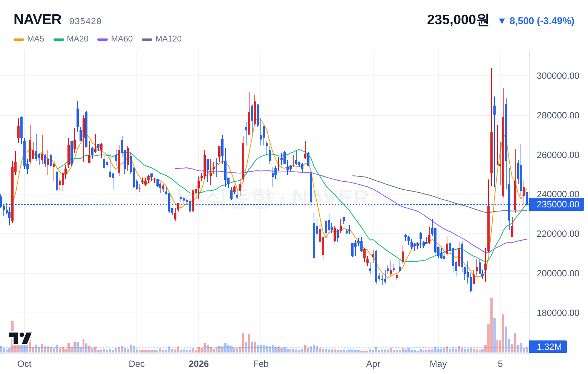This screenshot has height=374, width=588.
Task: Click the Dec time axis label
Action: pyautogui.click(x=136, y=364)
